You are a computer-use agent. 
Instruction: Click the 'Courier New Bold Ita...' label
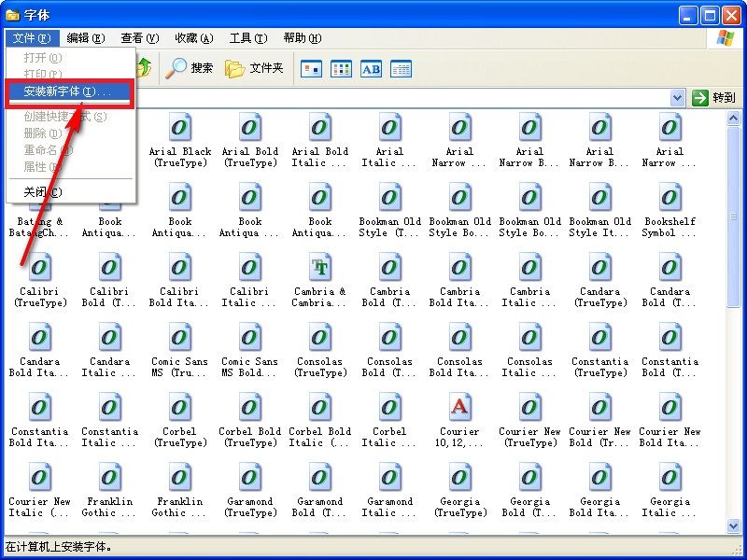pos(669,437)
